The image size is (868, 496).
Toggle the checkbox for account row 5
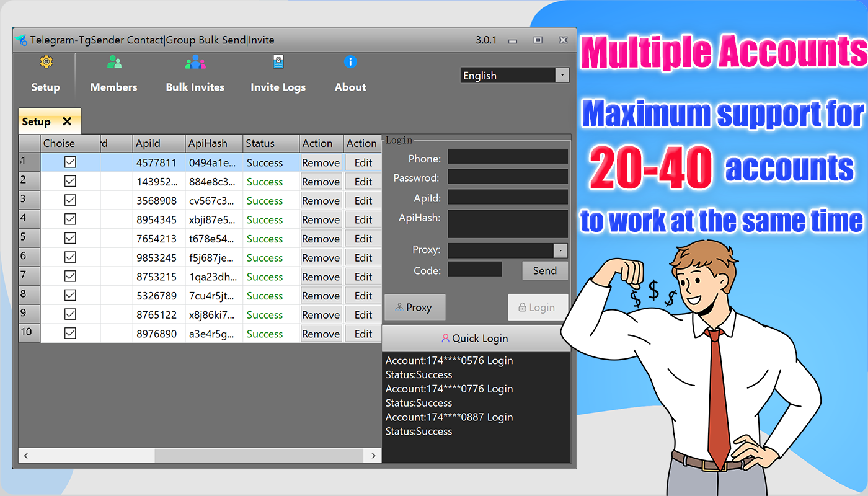(71, 239)
